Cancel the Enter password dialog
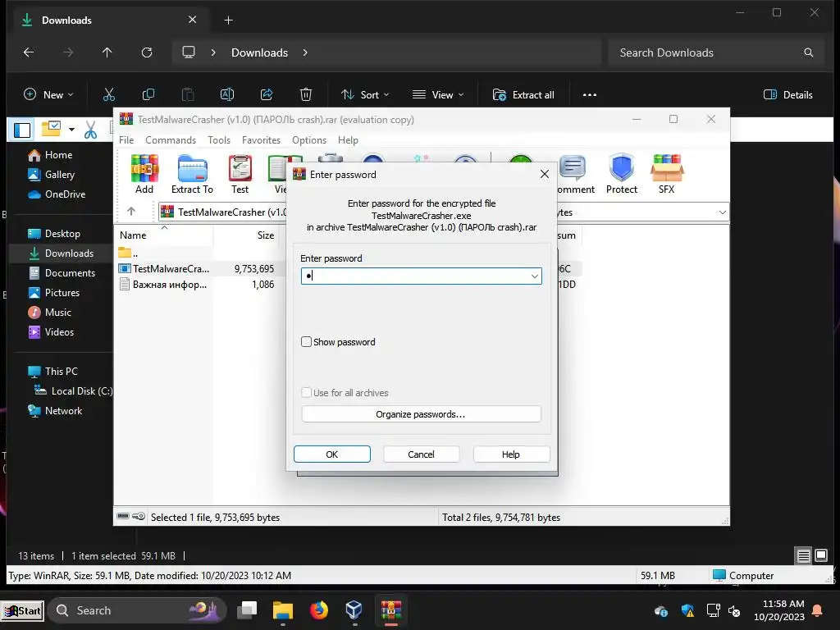This screenshot has width=840, height=630. pos(421,454)
